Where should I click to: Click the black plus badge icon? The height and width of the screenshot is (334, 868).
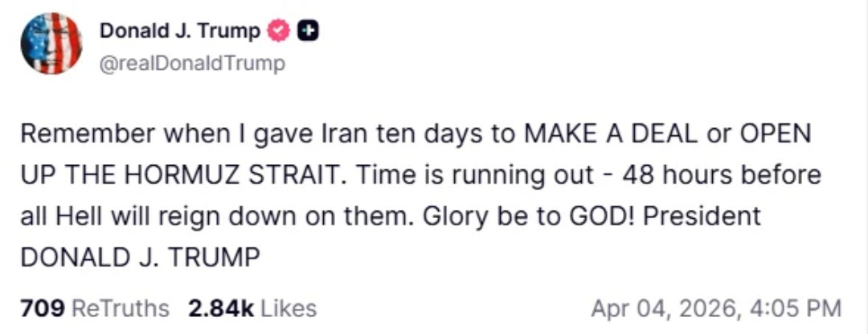point(307,31)
